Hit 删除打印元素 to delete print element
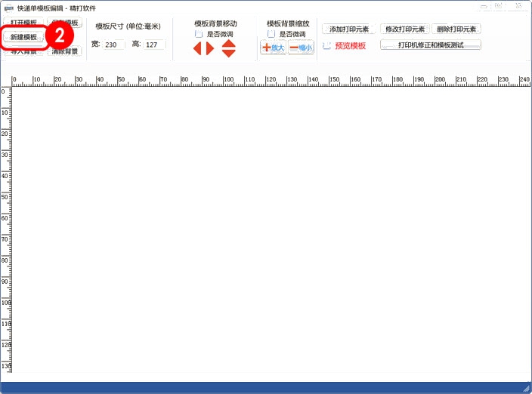 click(x=458, y=29)
